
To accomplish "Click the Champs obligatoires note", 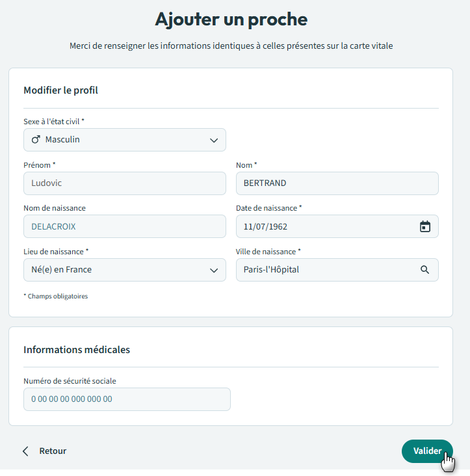I will coord(55,297).
